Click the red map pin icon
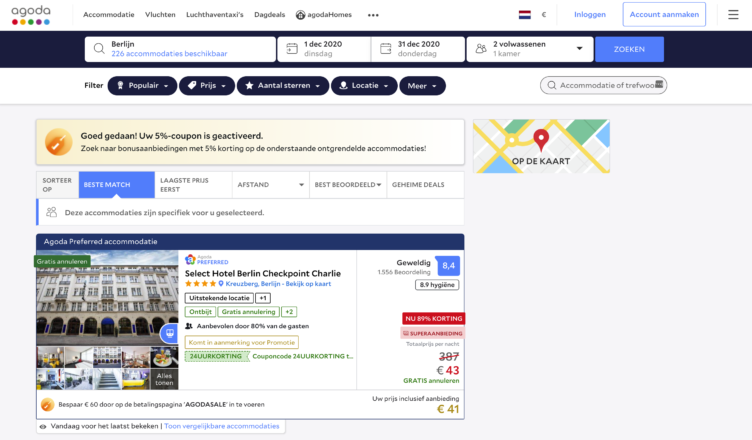 coord(541,140)
